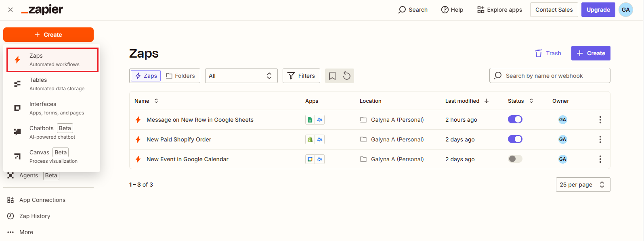Open Agents Beta in sidebar
This screenshot has width=644, height=241.
tap(33, 175)
